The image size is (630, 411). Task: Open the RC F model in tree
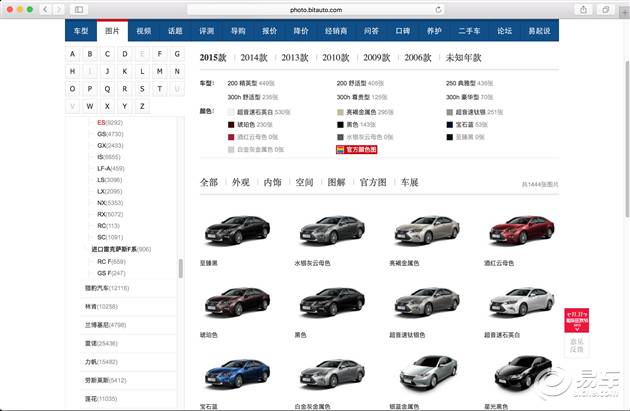[x=111, y=262]
